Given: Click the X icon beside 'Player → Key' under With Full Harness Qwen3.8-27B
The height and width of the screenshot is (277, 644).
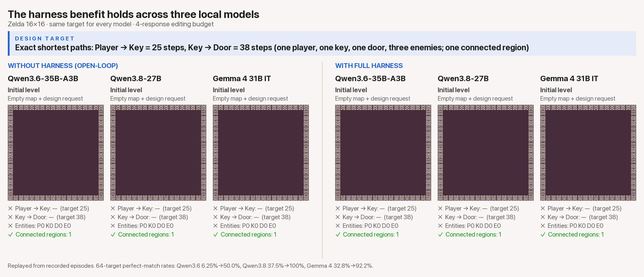Looking at the screenshot, I should 440,208.
